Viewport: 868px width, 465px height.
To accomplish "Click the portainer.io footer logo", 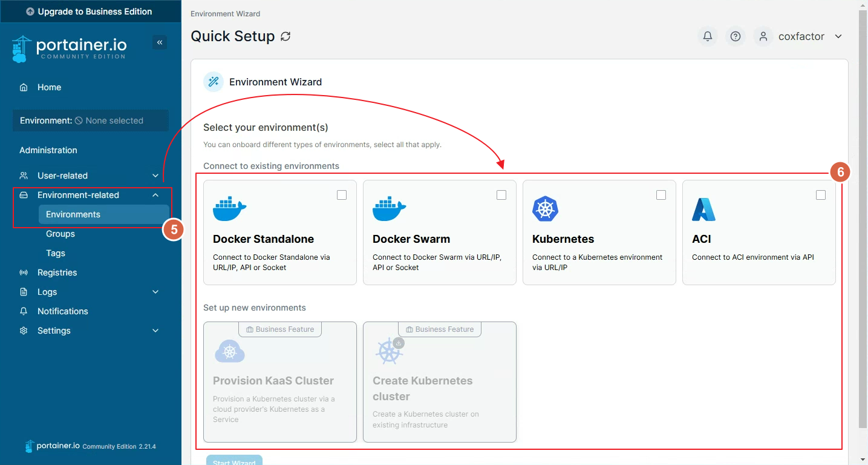I will point(53,446).
